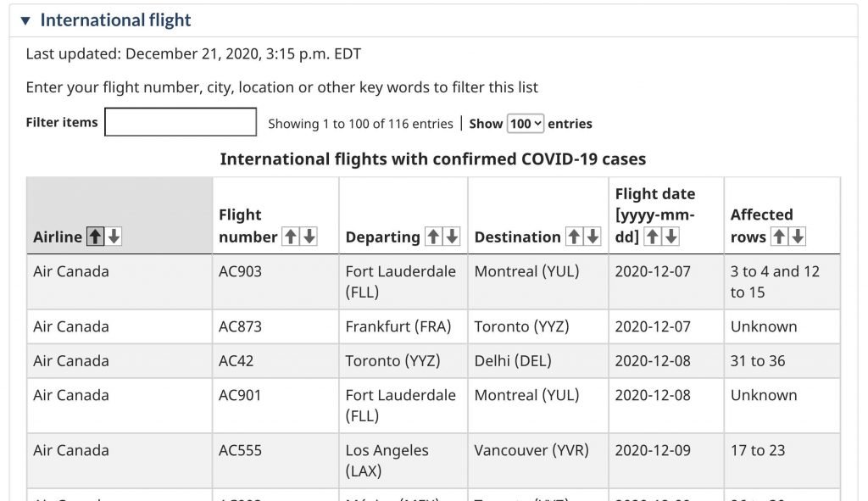Sort Flight date ascending arrow

[x=653, y=237]
